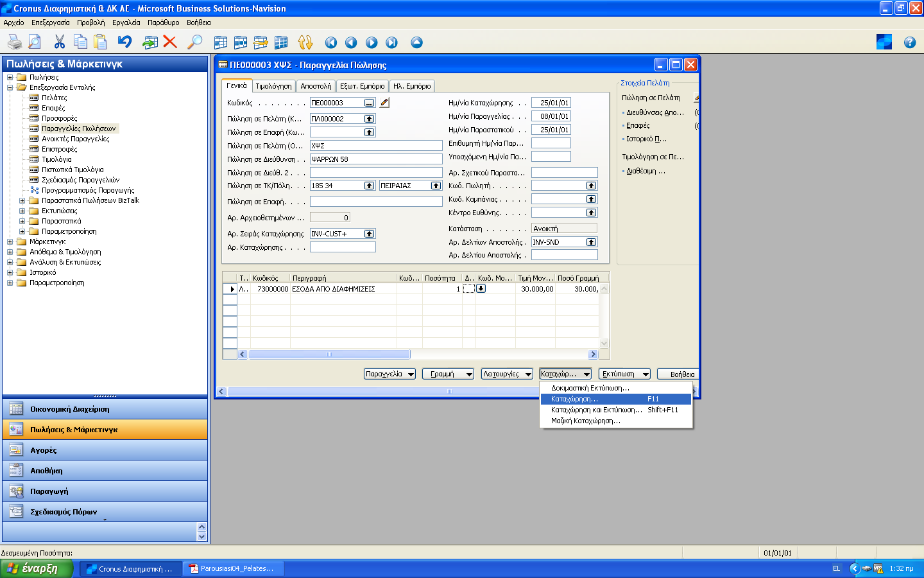The image size is (924, 578).
Task: Open the Γραμμή dropdown button
Action: click(448, 374)
